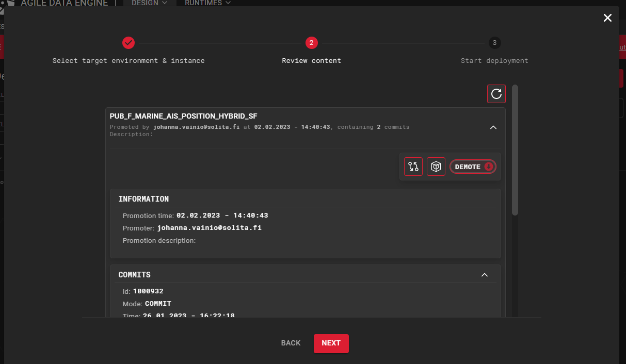626x364 pixels.
Task: Click the Review content step label
Action: point(311,61)
